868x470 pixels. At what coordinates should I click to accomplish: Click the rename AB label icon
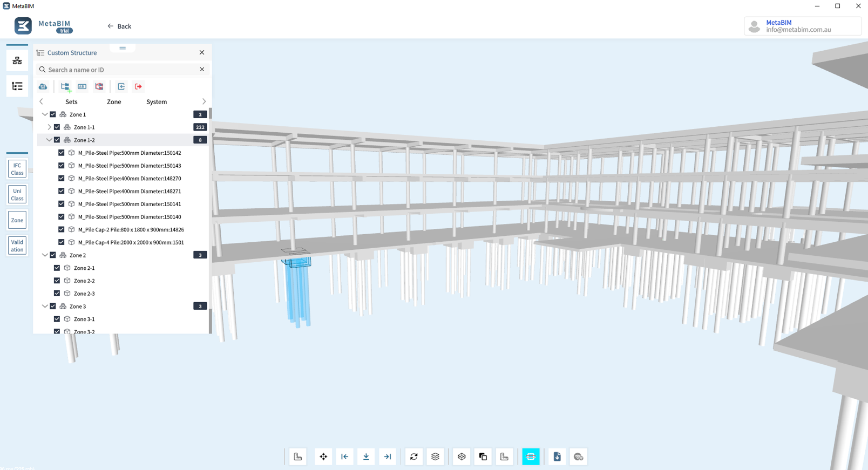pos(82,86)
